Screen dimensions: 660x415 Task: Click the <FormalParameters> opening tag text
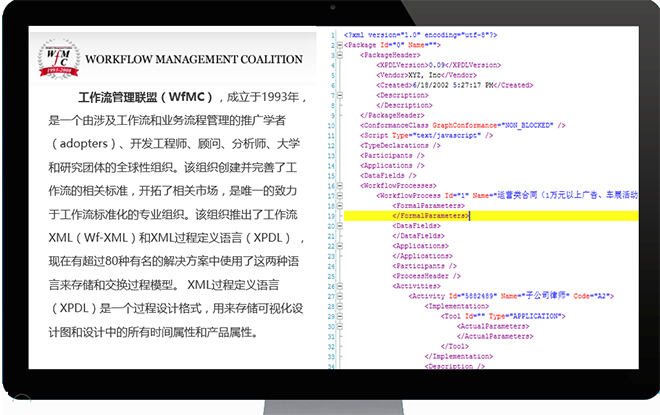coord(428,206)
